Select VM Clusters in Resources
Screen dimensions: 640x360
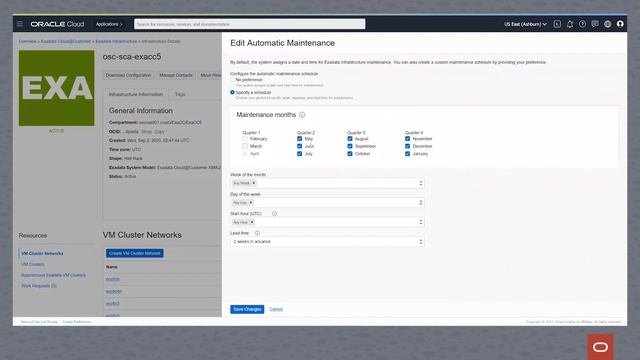[33, 264]
